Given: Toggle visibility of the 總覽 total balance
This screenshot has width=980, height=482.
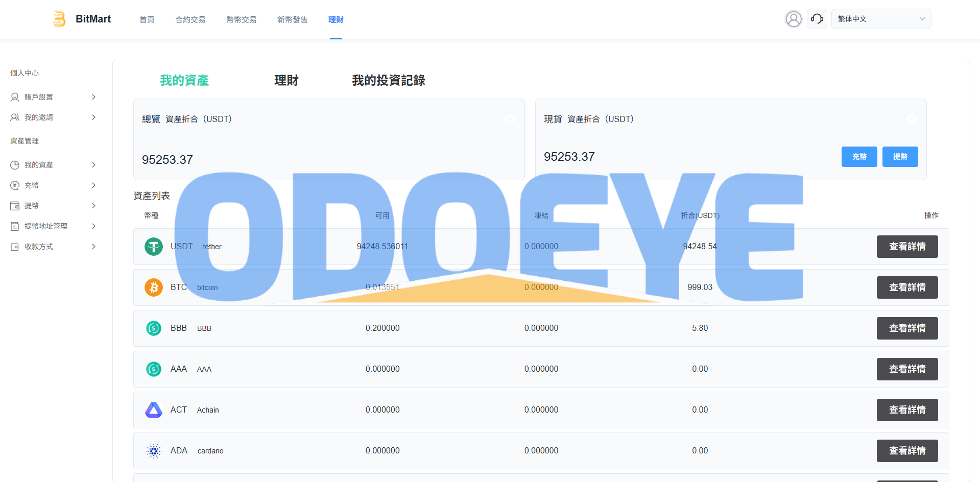Looking at the screenshot, I should [510, 119].
